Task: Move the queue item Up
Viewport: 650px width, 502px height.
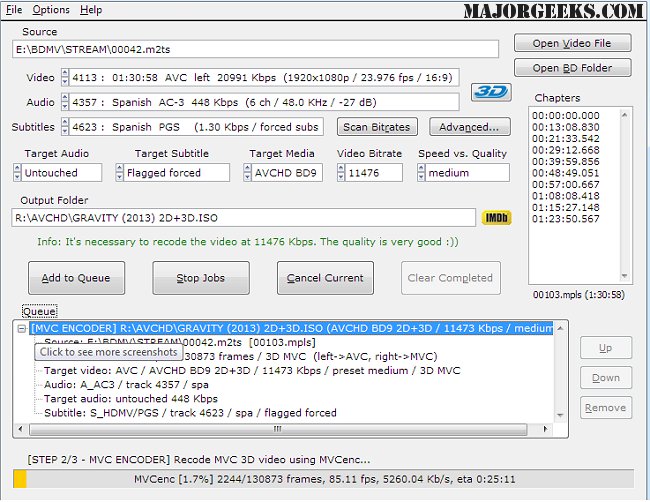Action: point(606,348)
